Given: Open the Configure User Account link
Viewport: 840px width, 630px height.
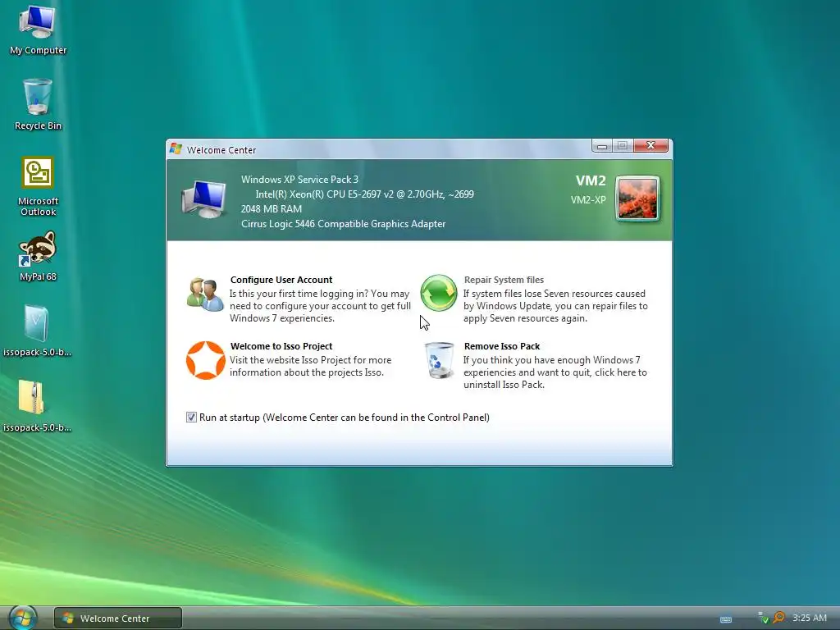Looking at the screenshot, I should point(281,280).
